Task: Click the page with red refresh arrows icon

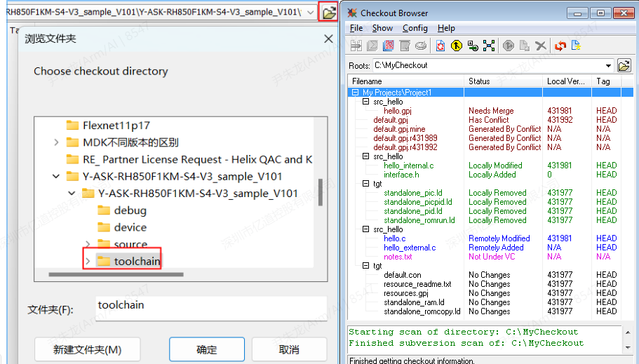Action: click(440, 46)
